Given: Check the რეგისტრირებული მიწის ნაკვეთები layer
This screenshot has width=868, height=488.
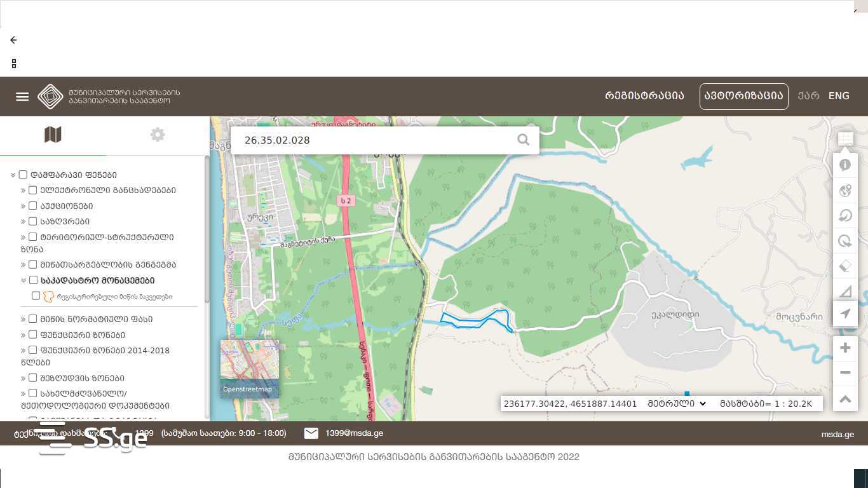Looking at the screenshot, I should tap(36, 295).
